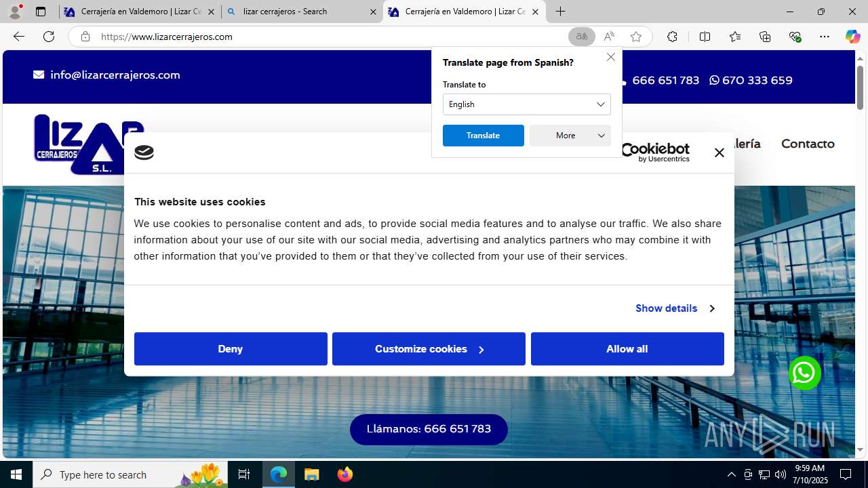The width and height of the screenshot is (868, 488).
Task: Close the Translate popup
Action: 611,57
